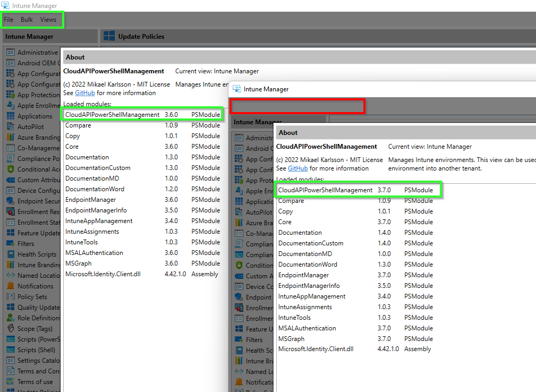
Task: Click the Policy Sets icon in left sidebar
Action: (11, 296)
